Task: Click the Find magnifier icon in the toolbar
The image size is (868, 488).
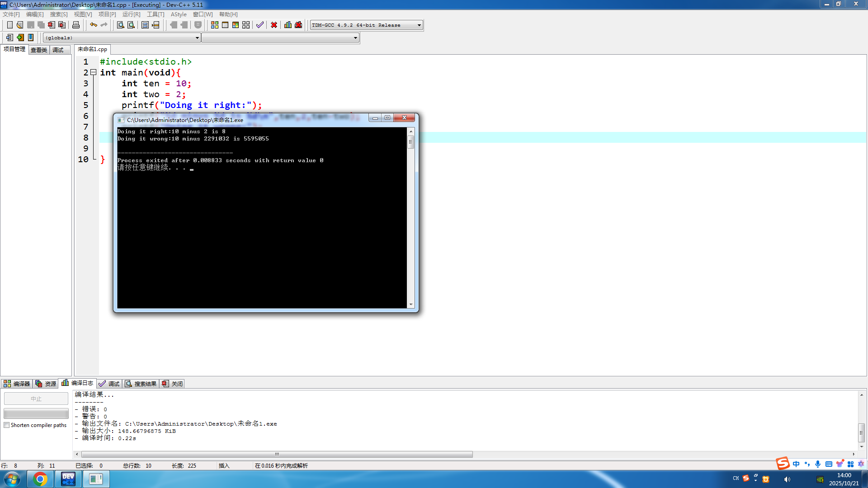Action: coord(120,25)
